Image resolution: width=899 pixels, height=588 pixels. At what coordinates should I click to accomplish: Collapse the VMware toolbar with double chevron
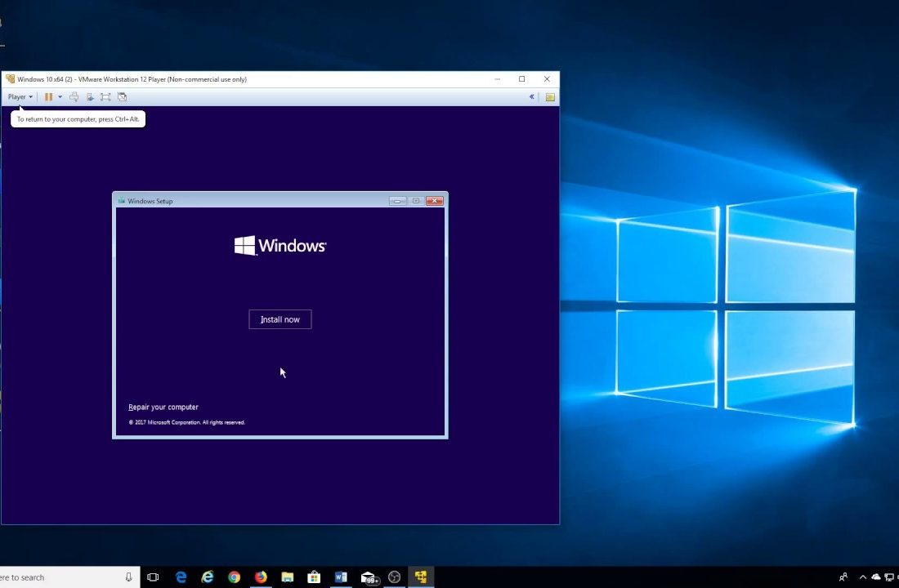(x=531, y=97)
